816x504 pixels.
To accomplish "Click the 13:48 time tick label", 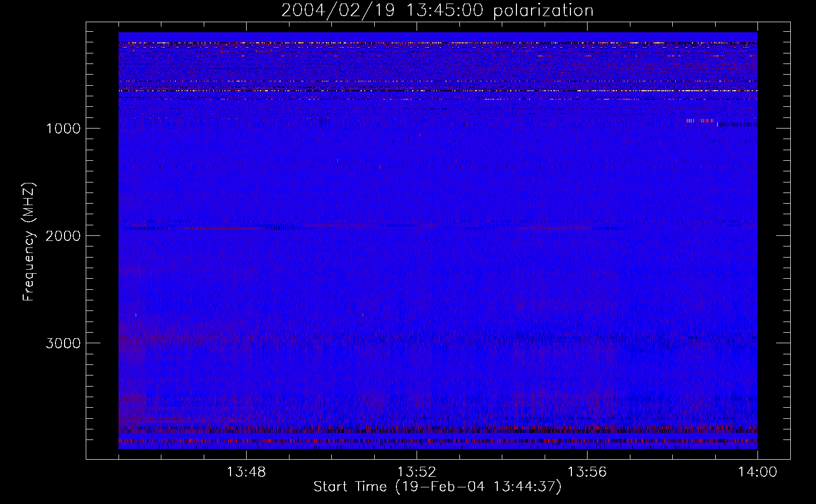I will point(246,472).
